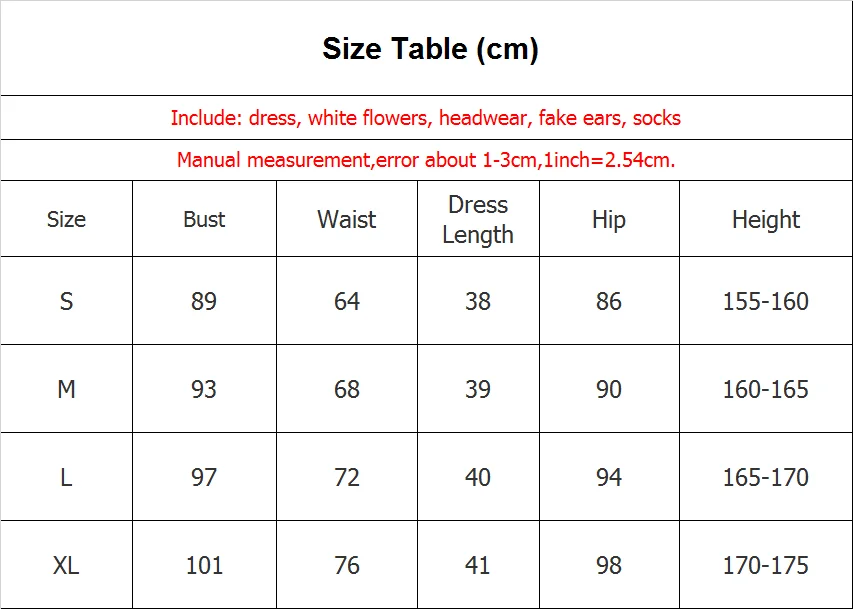Click the Dress Length column header
The image size is (853, 609).
pyautogui.click(x=478, y=219)
